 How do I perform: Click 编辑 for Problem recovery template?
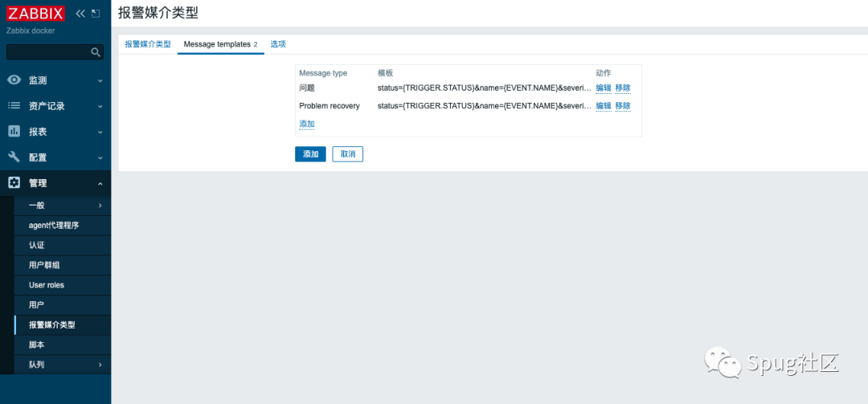tap(603, 106)
